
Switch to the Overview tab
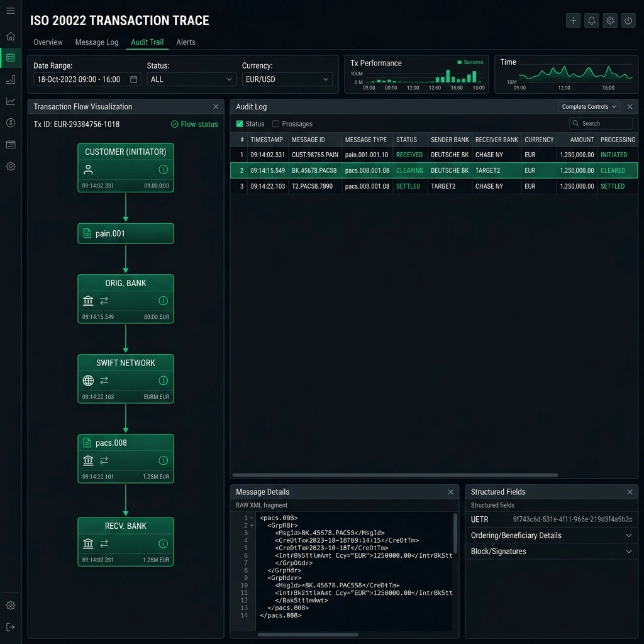tap(48, 42)
